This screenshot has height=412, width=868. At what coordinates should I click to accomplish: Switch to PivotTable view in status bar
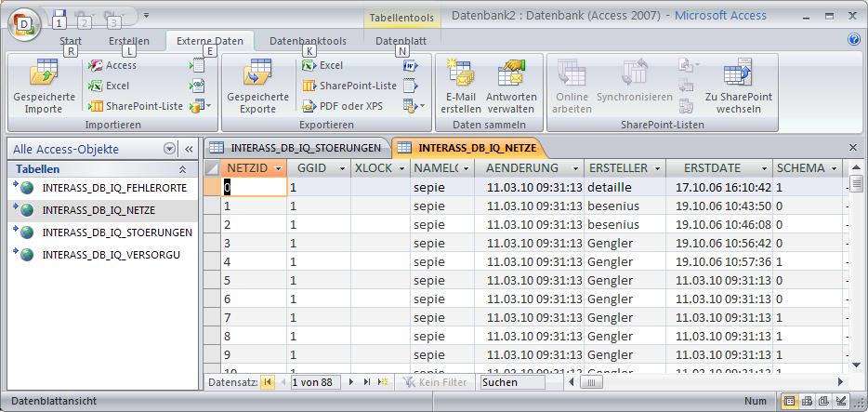(807, 401)
